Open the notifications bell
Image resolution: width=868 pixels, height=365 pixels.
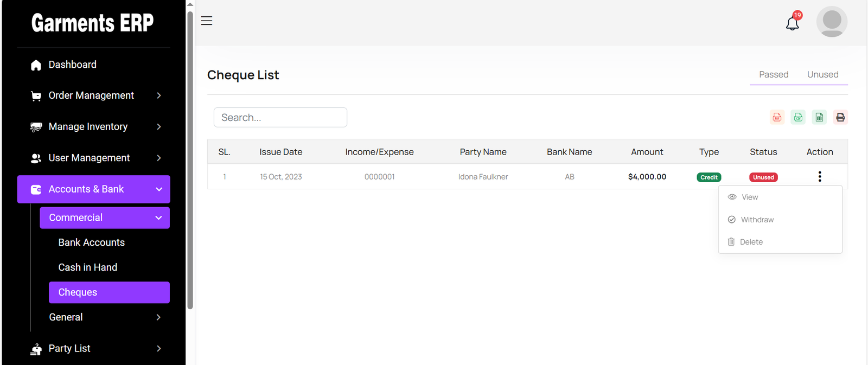click(793, 23)
